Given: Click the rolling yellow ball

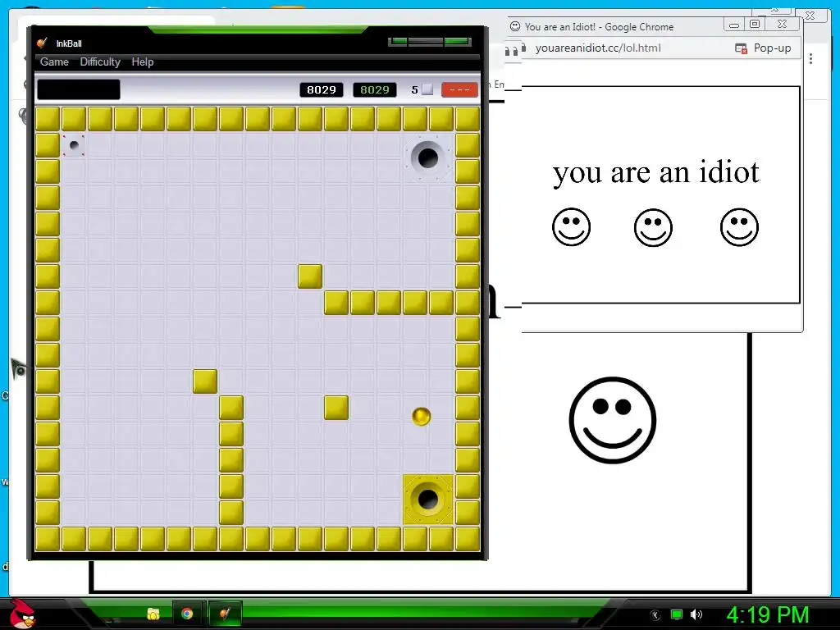Looking at the screenshot, I should (422, 416).
